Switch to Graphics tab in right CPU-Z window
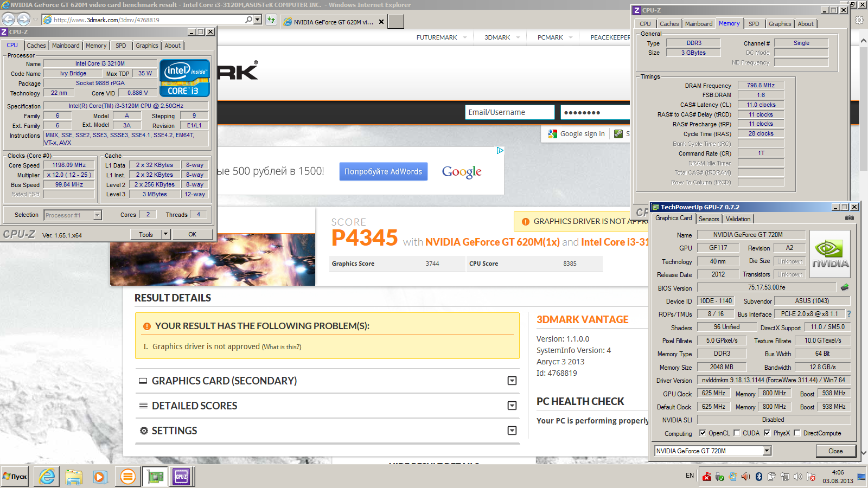868x488 pixels. (x=780, y=24)
